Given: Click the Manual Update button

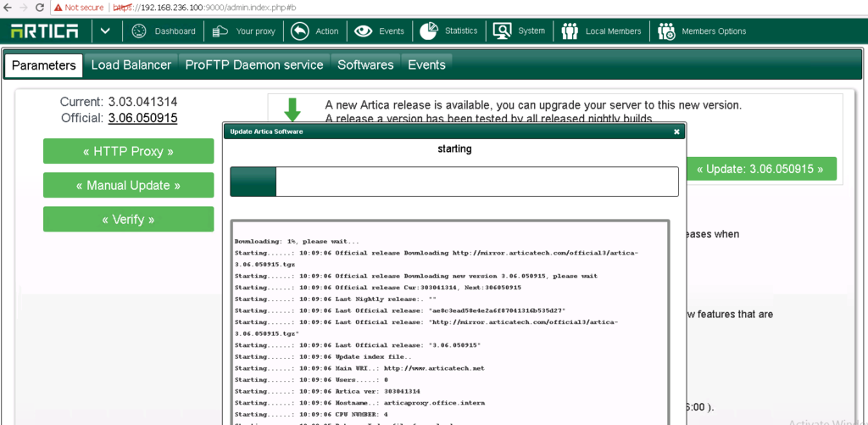Looking at the screenshot, I should point(129,185).
